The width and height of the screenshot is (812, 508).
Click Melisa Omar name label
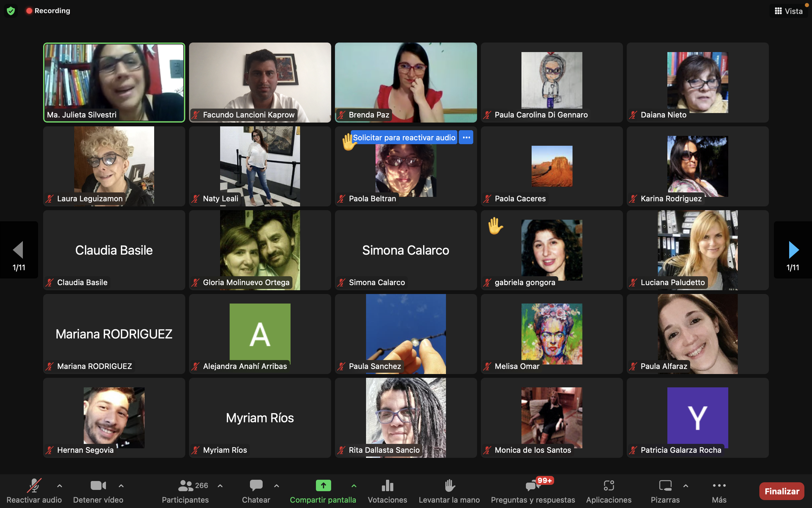click(x=517, y=366)
